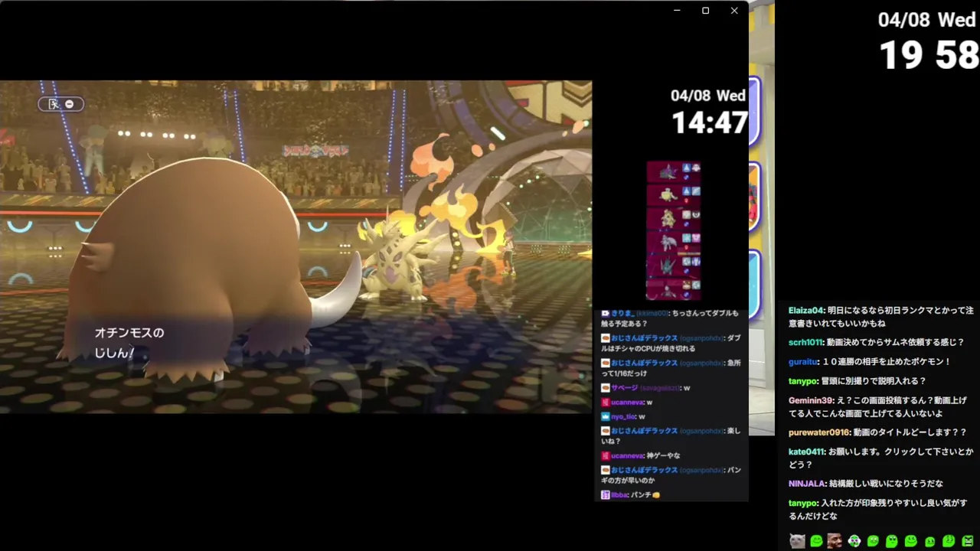The image size is (980, 551).
Task: Click the pink badge beside ucanneva's 'w' message
Action: coord(605,403)
